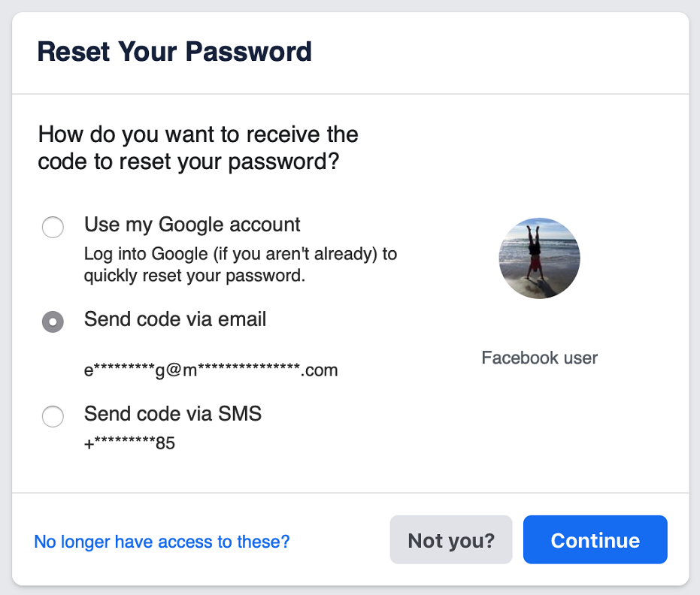Screen dimensions: 700x595
Task: Select the Facebook user avatar image
Action: coord(539,258)
